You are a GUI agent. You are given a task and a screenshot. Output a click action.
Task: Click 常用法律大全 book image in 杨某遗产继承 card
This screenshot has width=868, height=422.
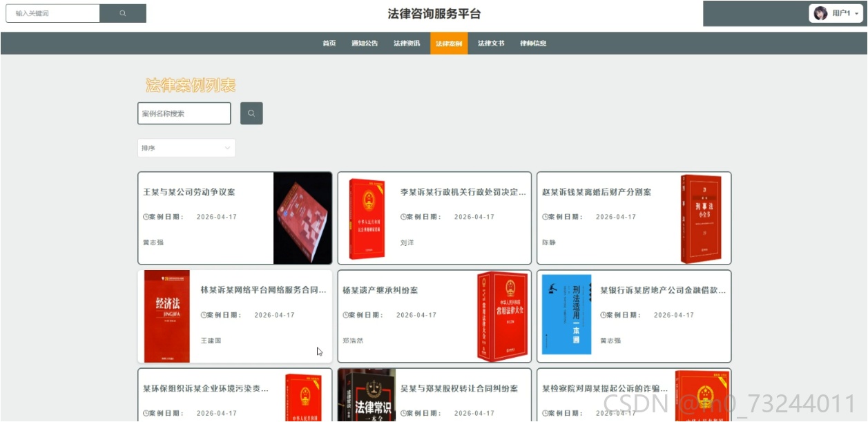coord(502,316)
